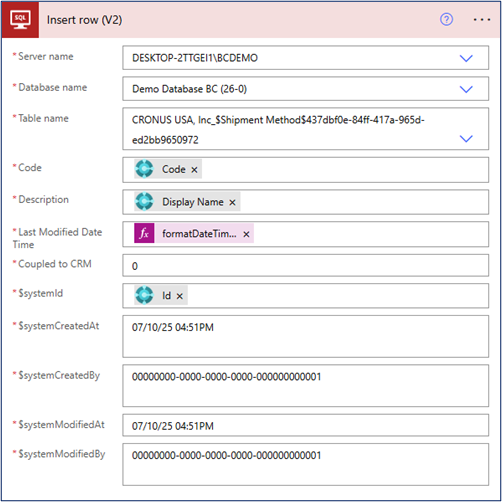Open the three-dot more options menu
502x502 pixels.
pos(482,20)
